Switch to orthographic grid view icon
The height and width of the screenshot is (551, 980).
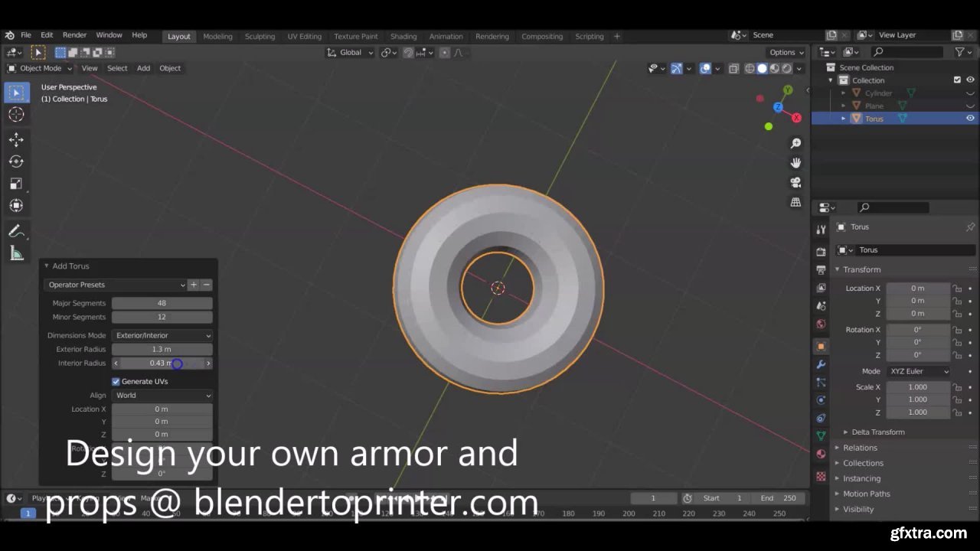point(795,203)
